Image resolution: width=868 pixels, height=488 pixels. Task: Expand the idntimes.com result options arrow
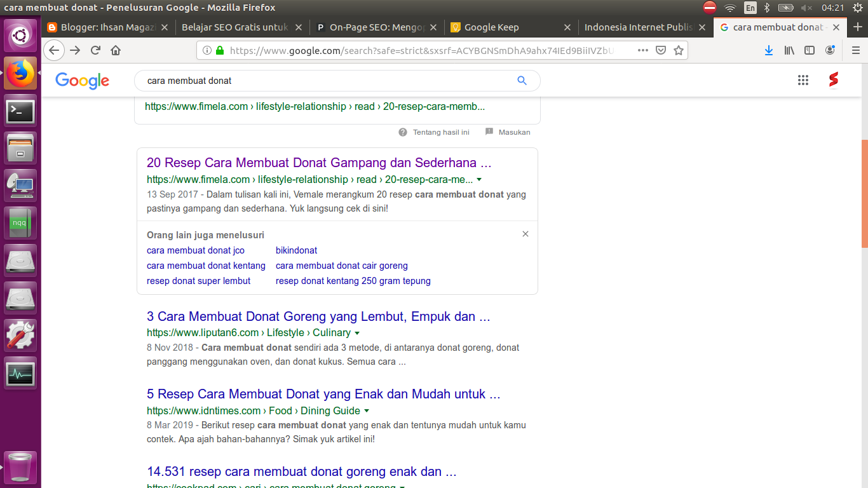[367, 411]
